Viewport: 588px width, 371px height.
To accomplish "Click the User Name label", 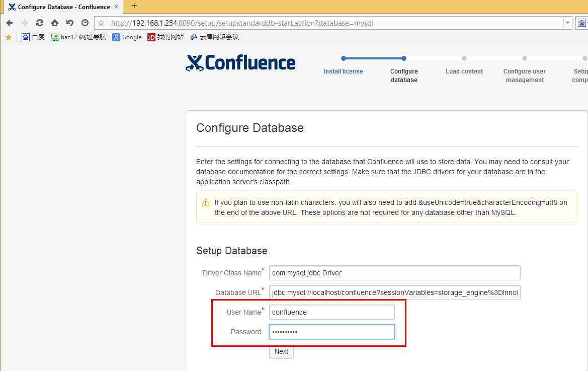I will point(244,312).
